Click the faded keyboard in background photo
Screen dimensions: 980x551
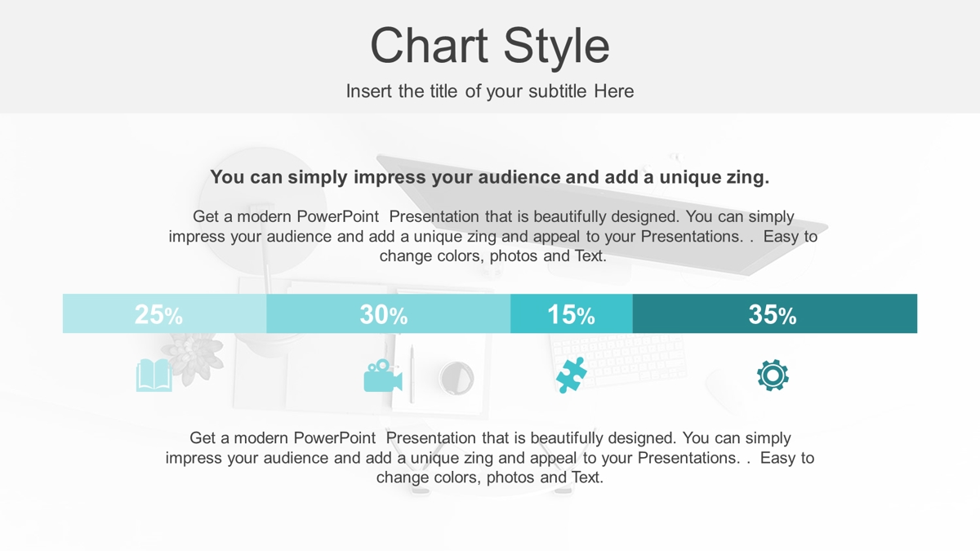[x=618, y=361]
